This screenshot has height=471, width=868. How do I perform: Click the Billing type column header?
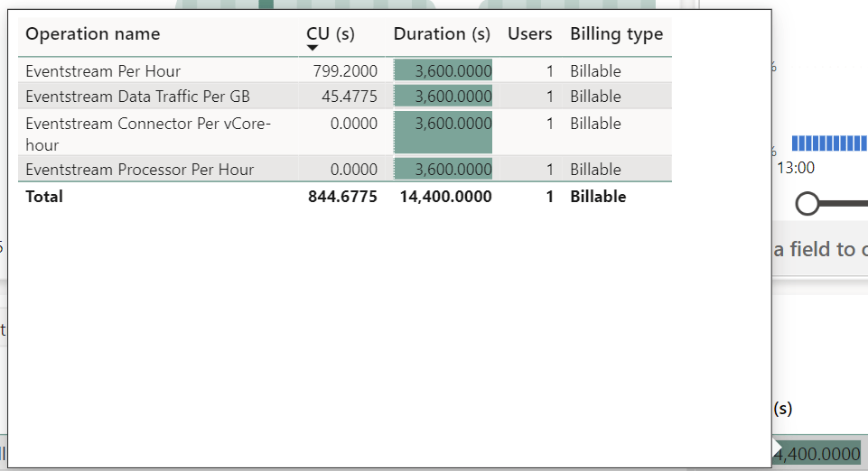point(616,34)
